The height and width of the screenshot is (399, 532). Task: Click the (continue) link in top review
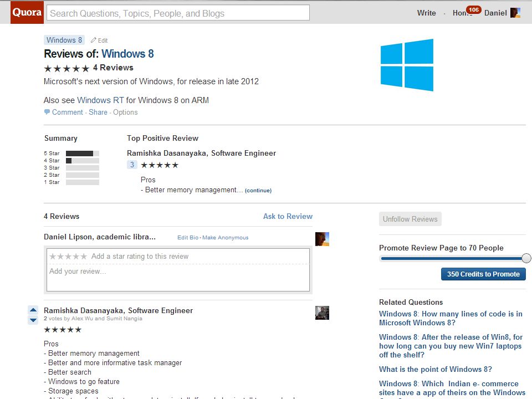click(258, 190)
